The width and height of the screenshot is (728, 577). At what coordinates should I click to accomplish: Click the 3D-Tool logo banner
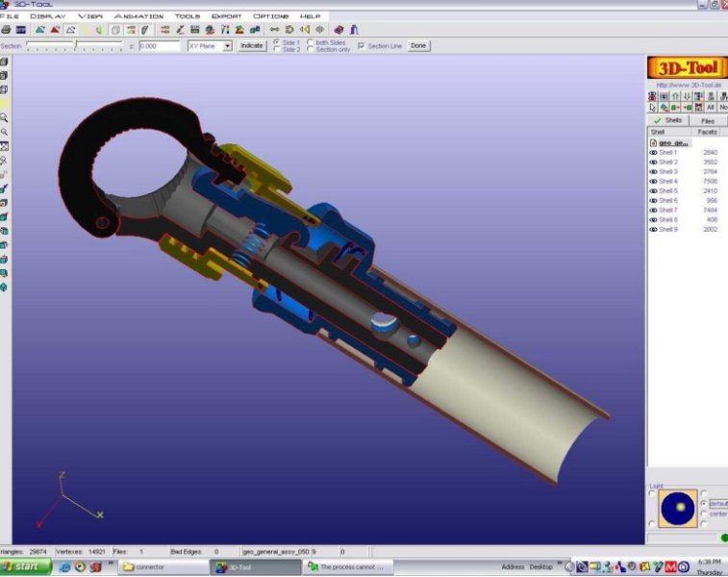pyautogui.click(x=687, y=68)
